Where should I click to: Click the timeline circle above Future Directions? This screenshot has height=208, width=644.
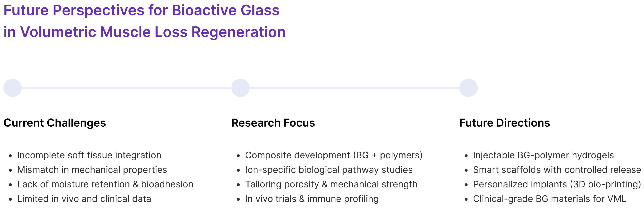[468, 88]
